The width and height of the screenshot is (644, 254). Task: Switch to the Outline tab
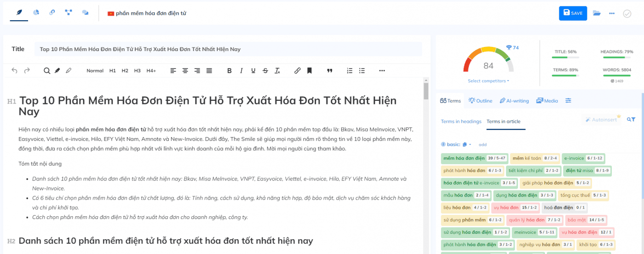[x=480, y=101]
